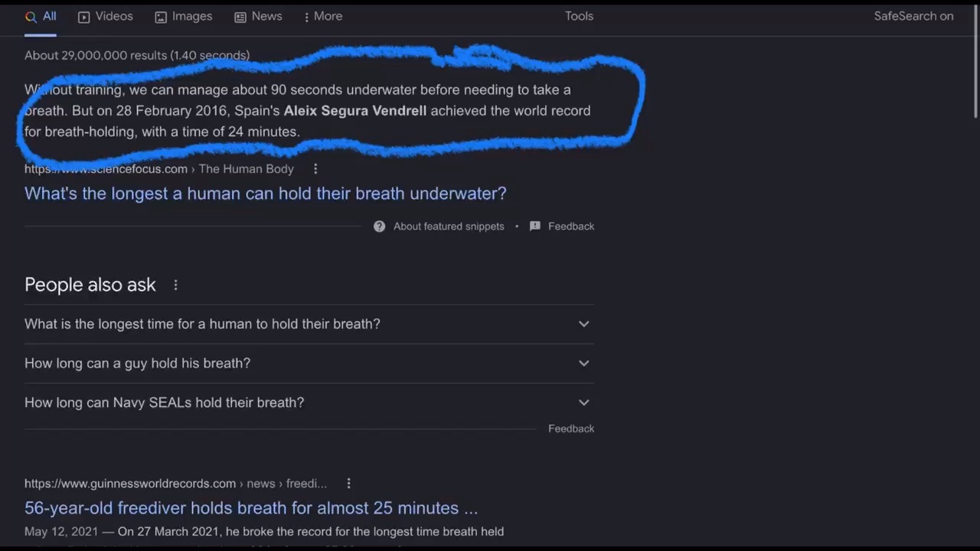Open People also ask three-dot options
The height and width of the screenshot is (551, 980).
pyautogui.click(x=175, y=285)
